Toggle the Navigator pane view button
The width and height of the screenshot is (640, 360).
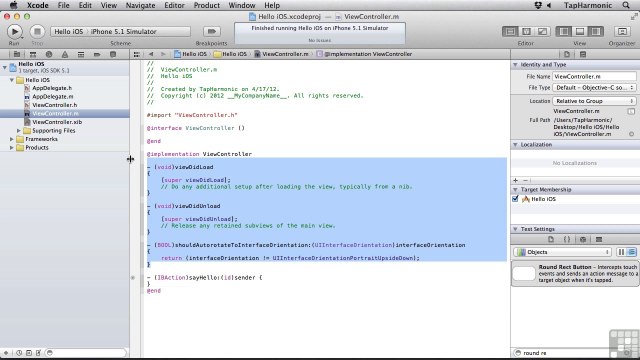[x=564, y=31]
